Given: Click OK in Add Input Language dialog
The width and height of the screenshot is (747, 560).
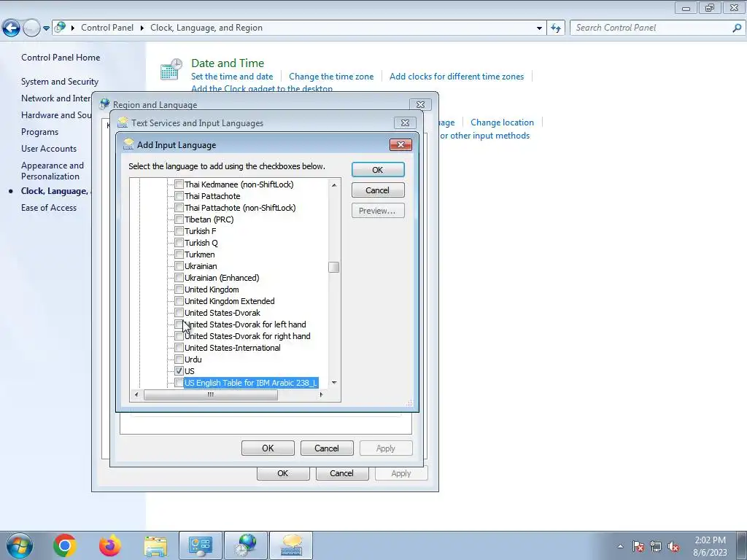Looking at the screenshot, I should click(x=378, y=170).
